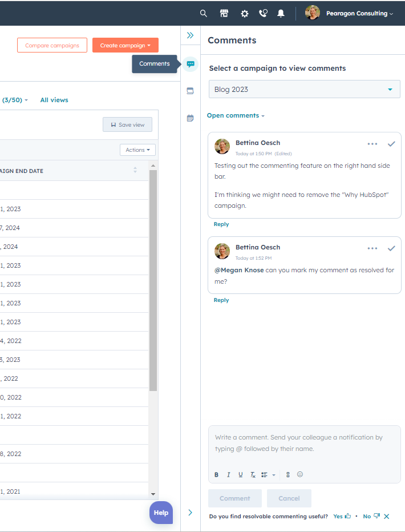Click the table scrollbar down arrow
Image resolution: width=405 pixels, height=532 pixels.
point(153,494)
